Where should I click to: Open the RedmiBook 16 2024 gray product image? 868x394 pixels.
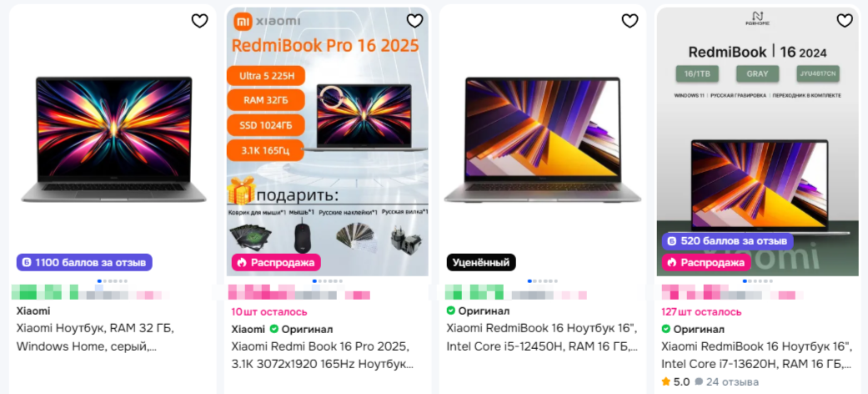tap(757, 141)
